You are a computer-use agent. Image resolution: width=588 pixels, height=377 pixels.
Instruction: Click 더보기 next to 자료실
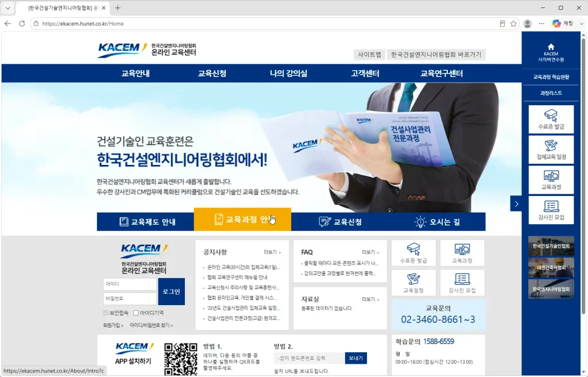370,299
